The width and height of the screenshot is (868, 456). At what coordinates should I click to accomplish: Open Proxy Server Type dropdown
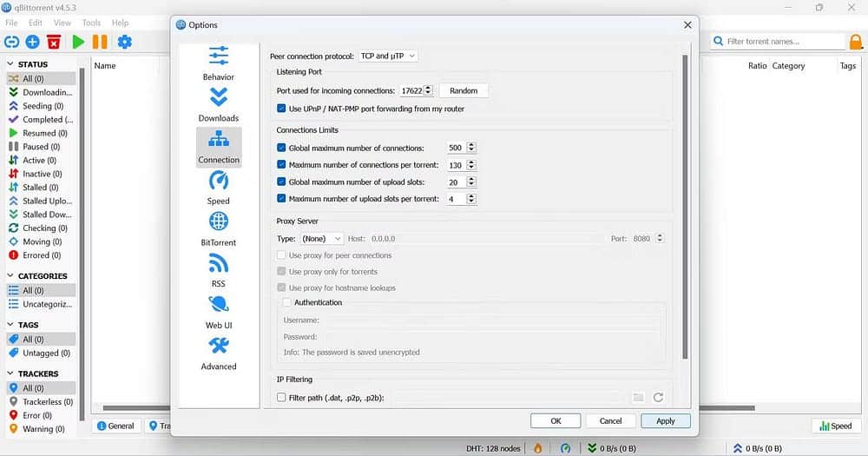point(322,239)
